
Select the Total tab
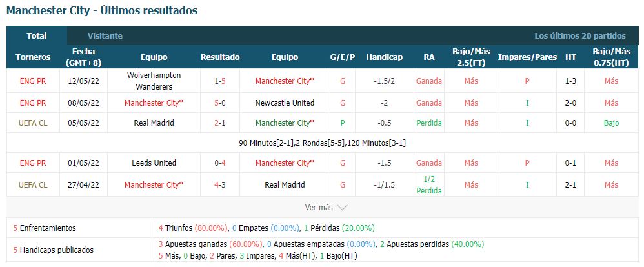point(37,35)
